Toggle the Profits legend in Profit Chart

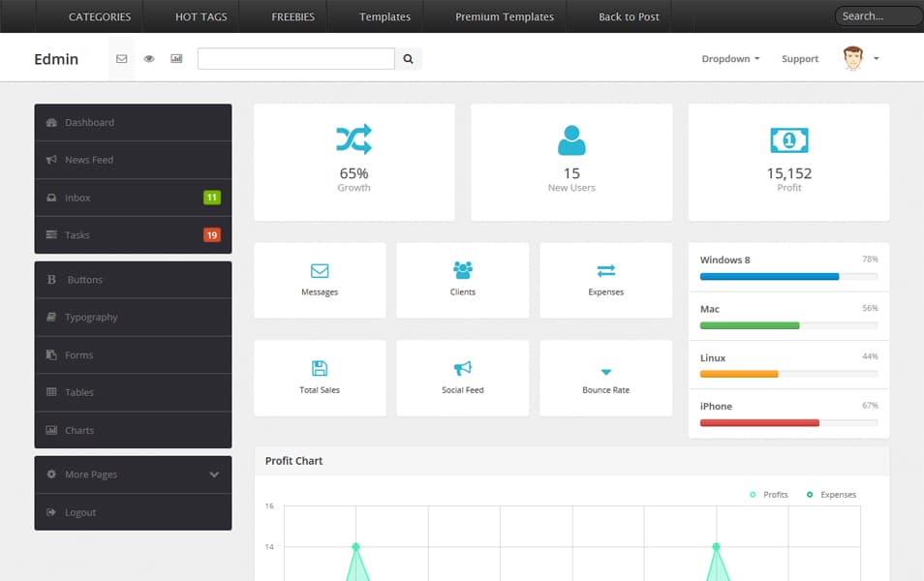click(x=768, y=494)
